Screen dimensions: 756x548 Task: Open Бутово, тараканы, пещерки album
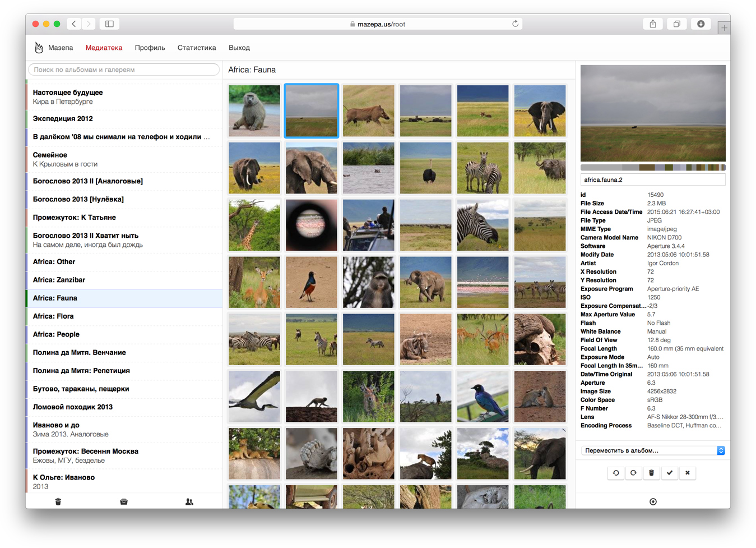pos(124,389)
